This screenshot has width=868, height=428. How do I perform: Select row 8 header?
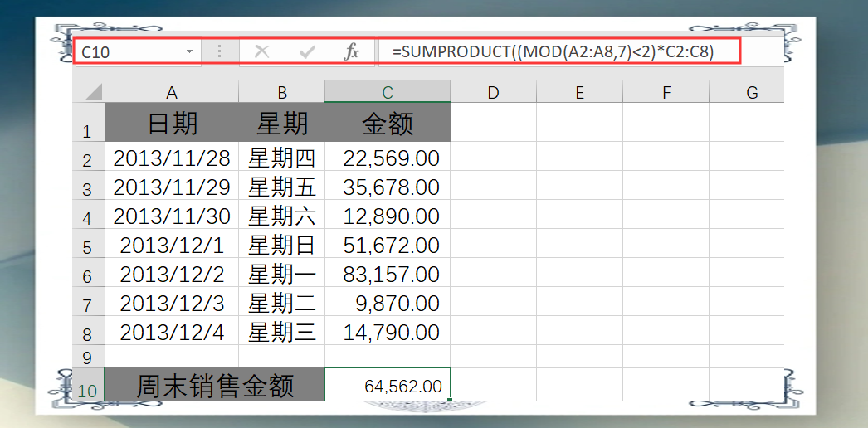pyautogui.click(x=89, y=331)
